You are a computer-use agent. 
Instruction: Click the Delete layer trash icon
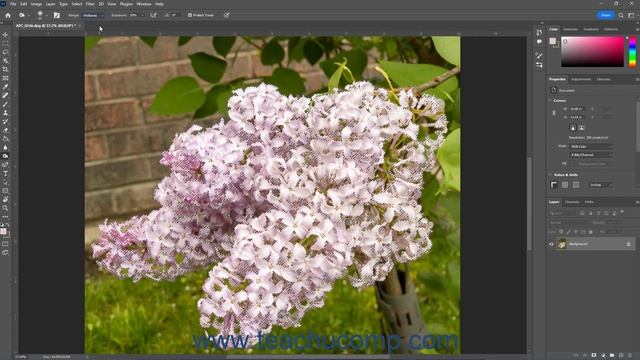click(630, 355)
